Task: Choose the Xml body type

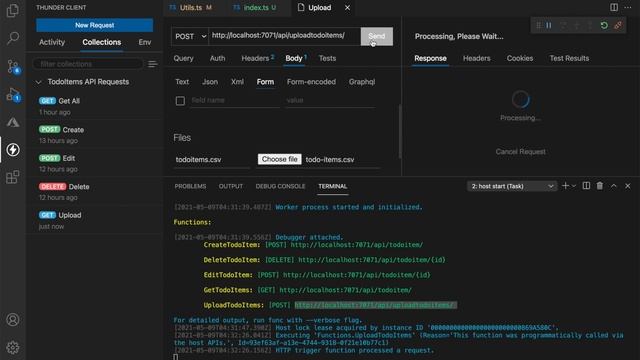Action: (237, 82)
